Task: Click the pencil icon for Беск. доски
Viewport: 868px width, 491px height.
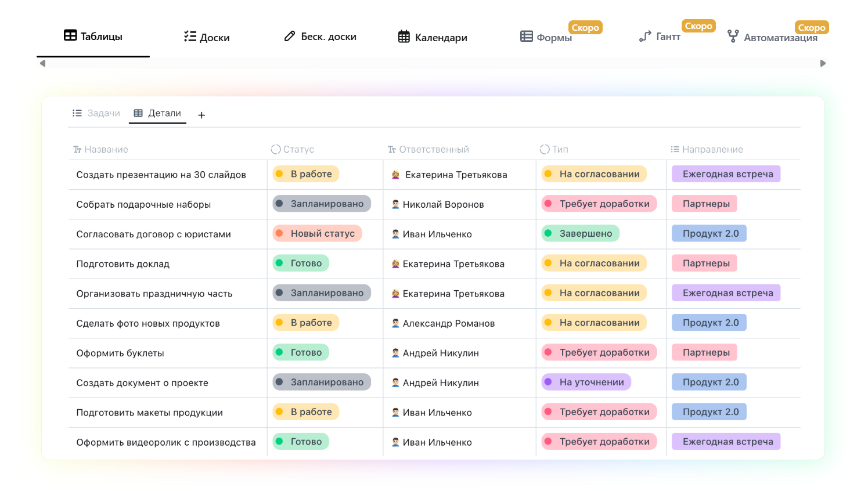Action: [290, 37]
